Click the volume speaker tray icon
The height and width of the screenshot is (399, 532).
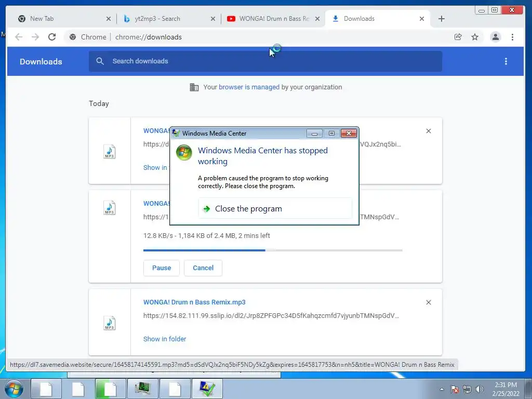(x=479, y=389)
